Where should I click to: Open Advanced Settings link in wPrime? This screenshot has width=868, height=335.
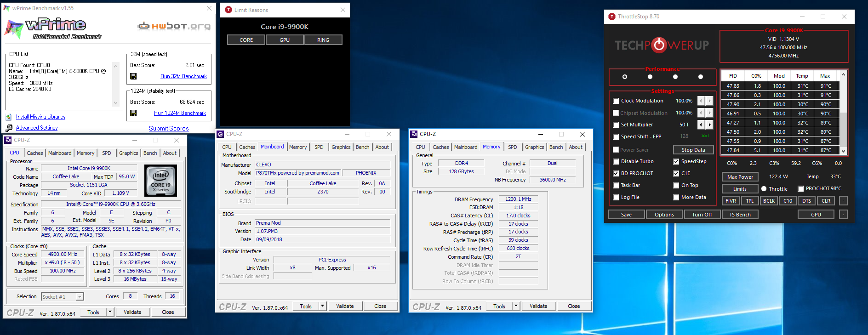point(37,128)
